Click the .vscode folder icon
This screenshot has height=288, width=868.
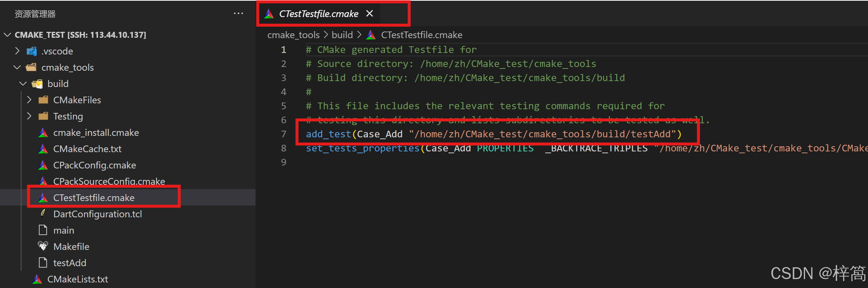coord(32,51)
